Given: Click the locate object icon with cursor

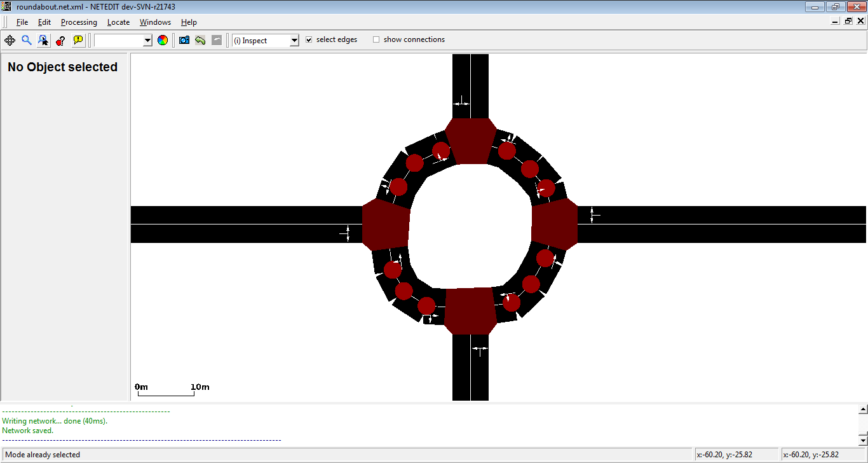Looking at the screenshot, I should click(43, 40).
